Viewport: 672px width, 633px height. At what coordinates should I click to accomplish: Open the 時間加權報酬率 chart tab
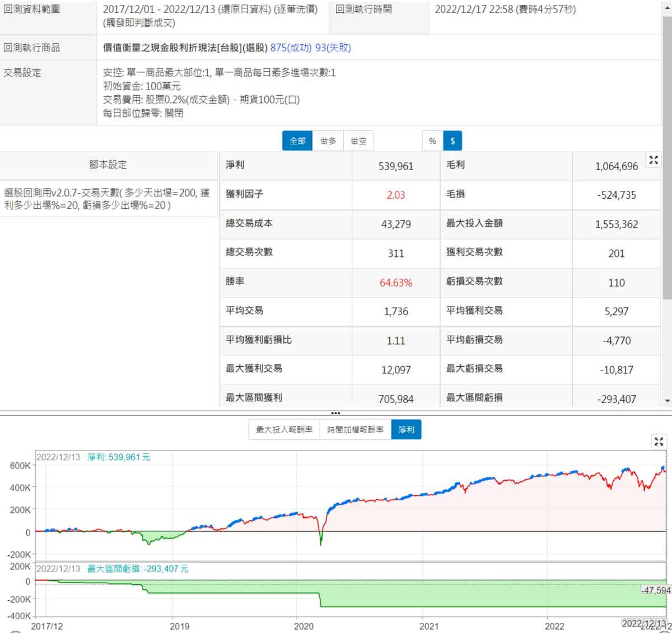[355, 430]
